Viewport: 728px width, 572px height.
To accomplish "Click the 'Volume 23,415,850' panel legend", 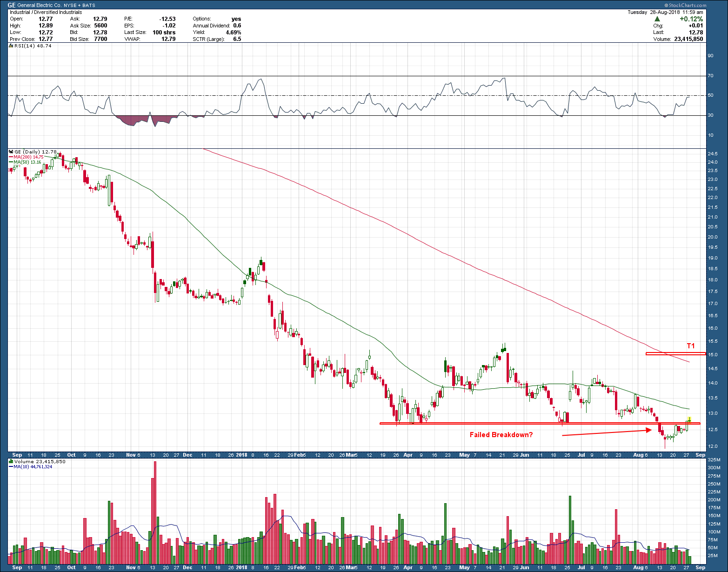I will click(40, 461).
